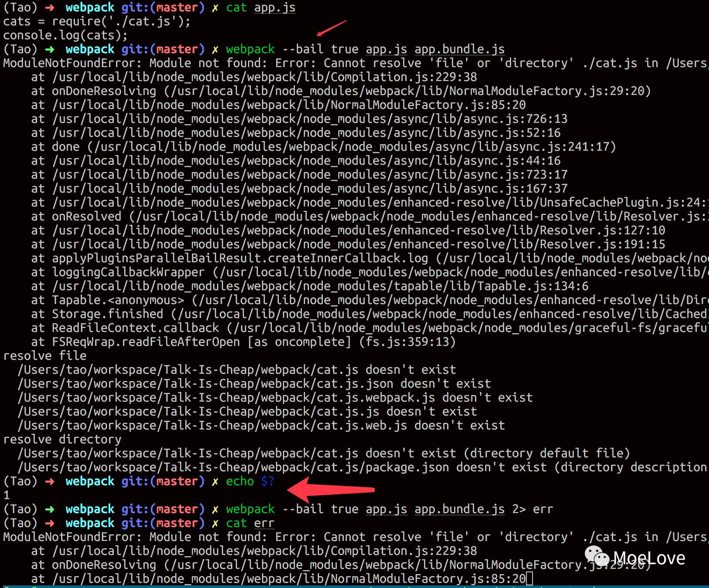Click the stack line ending 'async.js:52:16'
This screenshot has height=588, width=709.
pyautogui.click(x=296, y=133)
